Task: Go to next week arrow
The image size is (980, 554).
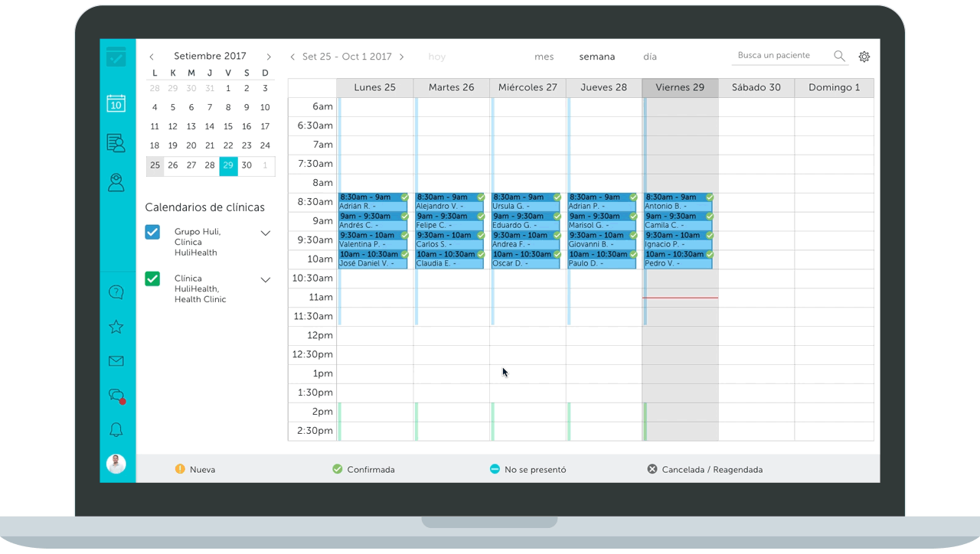Action: click(402, 57)
